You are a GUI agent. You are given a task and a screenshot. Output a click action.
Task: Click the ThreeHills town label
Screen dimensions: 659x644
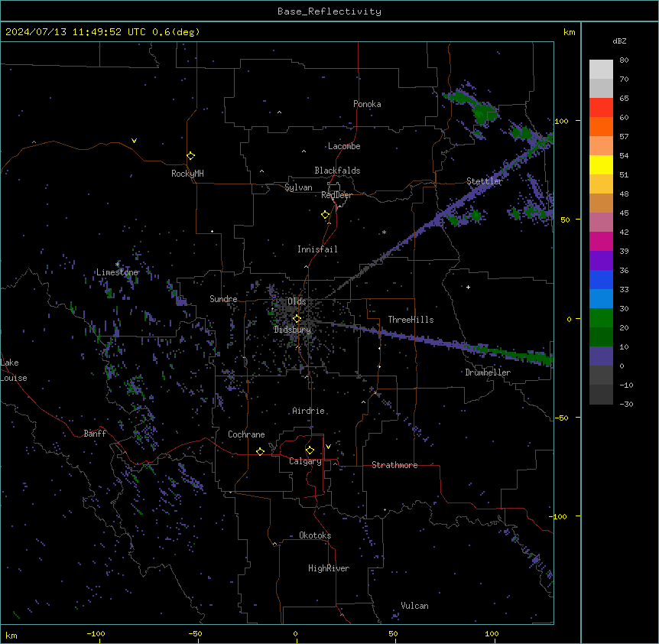coord(411,320)
